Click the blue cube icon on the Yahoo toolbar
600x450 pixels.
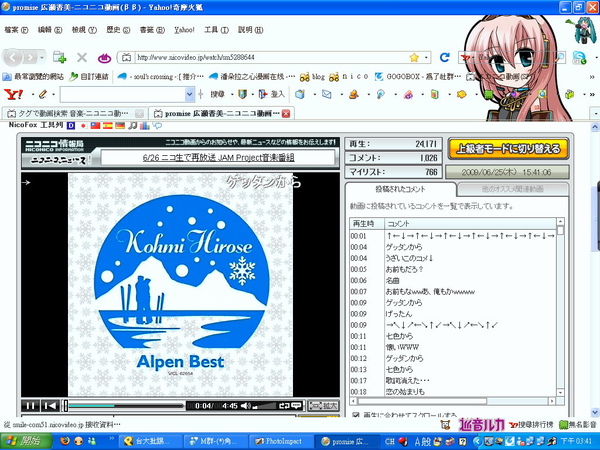click(x=300, y=94)
